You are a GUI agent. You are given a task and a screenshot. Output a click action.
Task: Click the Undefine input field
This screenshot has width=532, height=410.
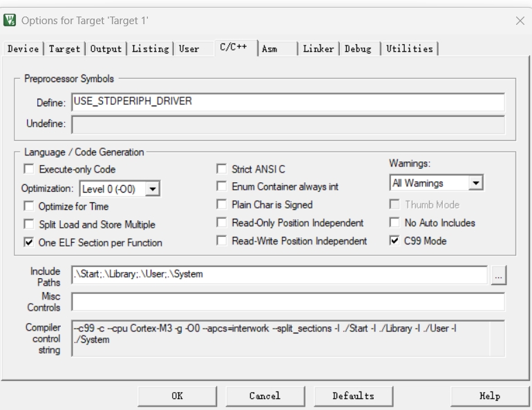coord(288,124)
